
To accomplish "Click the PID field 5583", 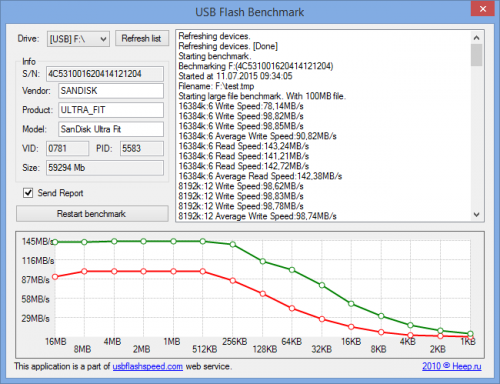I will [x=142, y=148].
